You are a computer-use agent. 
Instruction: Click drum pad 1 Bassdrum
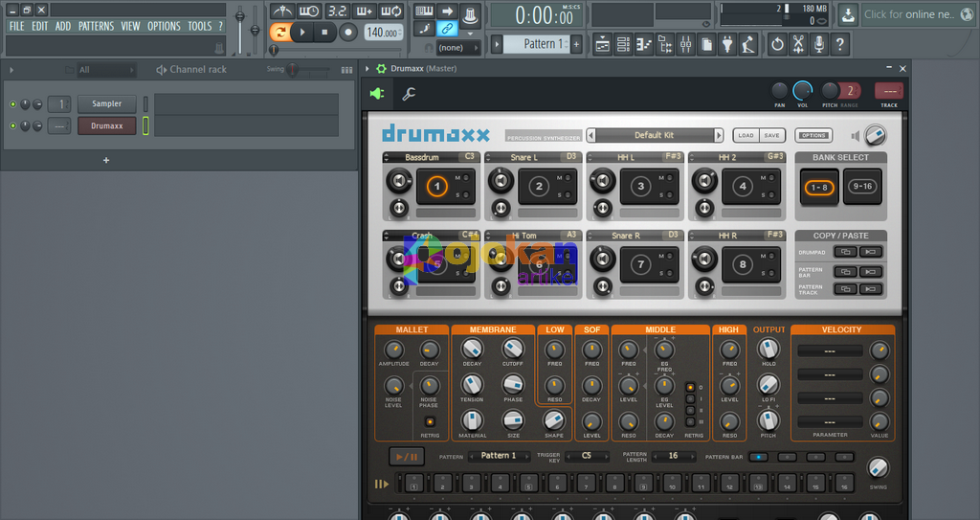coord(436,186)
